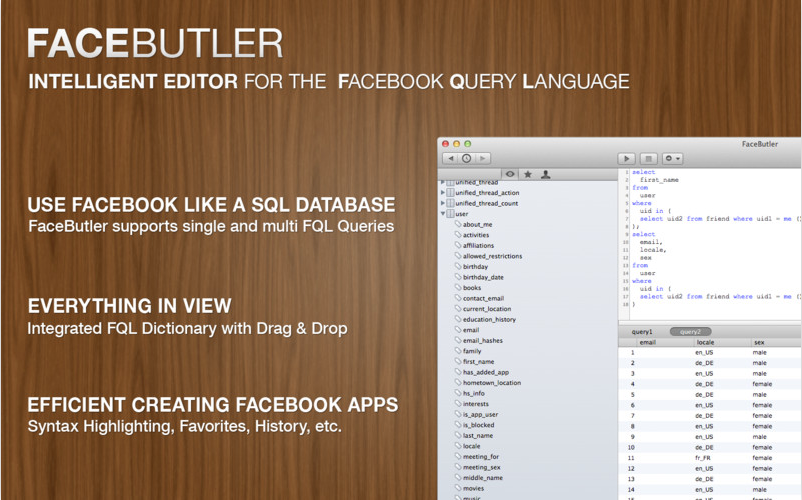Click the tag icon beside last_name
This screenshot has width=802, height=500.
pos(458,436)
